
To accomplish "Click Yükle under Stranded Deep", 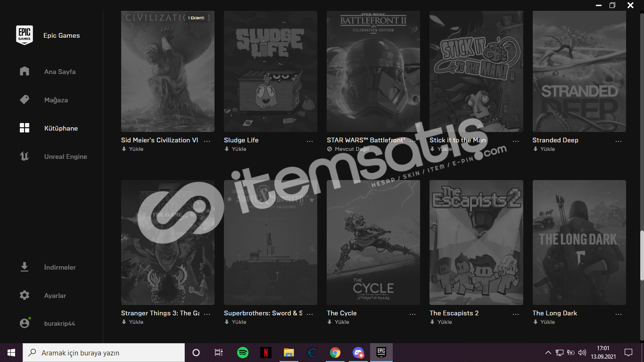I will point(544,149).
